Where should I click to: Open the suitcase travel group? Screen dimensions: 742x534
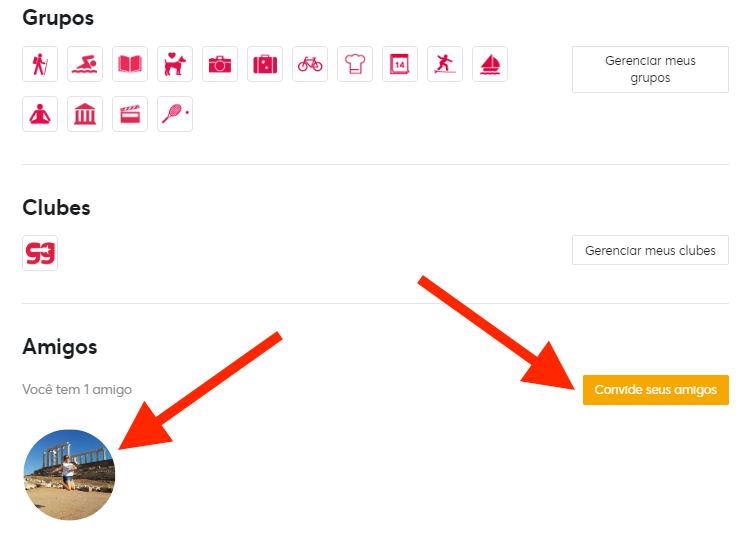(x=265, y=64)
